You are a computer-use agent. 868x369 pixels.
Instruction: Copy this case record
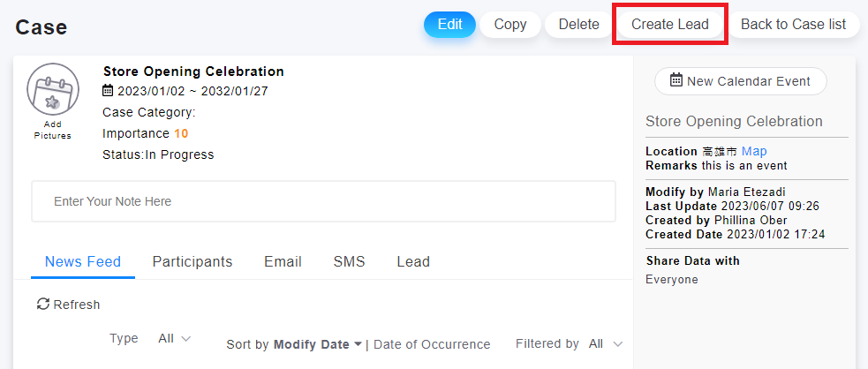[x=510, y=25]
